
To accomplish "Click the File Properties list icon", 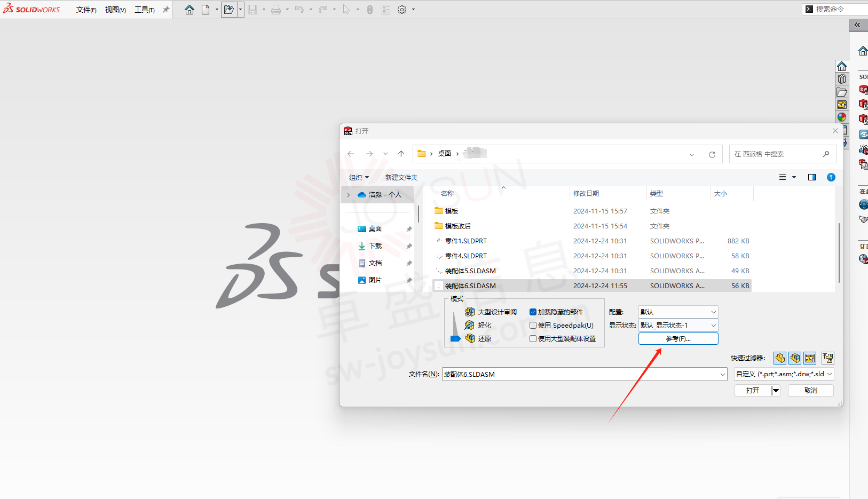I will pyautogui.click(x=386, y=10).
